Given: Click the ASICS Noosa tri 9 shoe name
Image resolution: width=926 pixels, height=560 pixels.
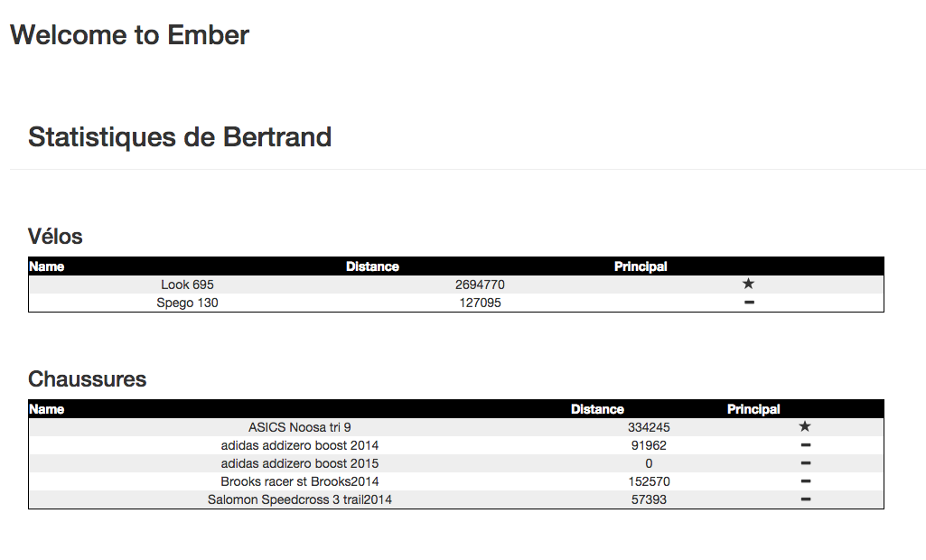Looking at the screenshot, I should pos(299,427).
